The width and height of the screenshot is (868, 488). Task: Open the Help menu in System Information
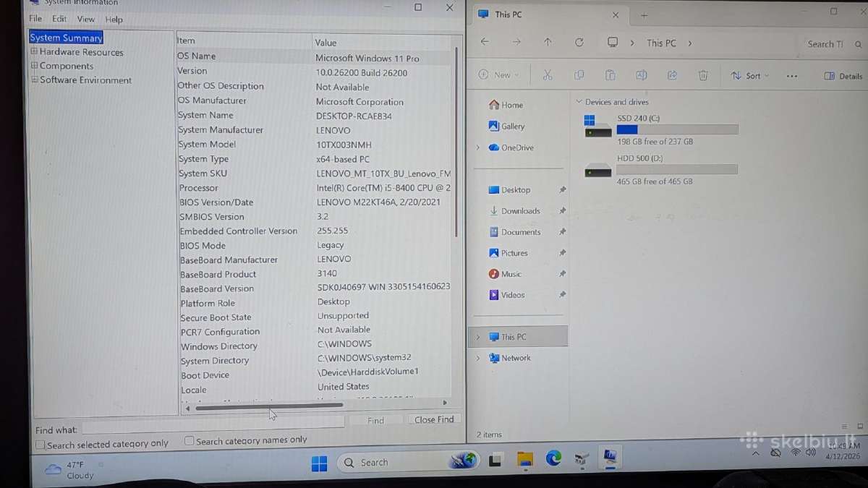[x=114, y=20]
